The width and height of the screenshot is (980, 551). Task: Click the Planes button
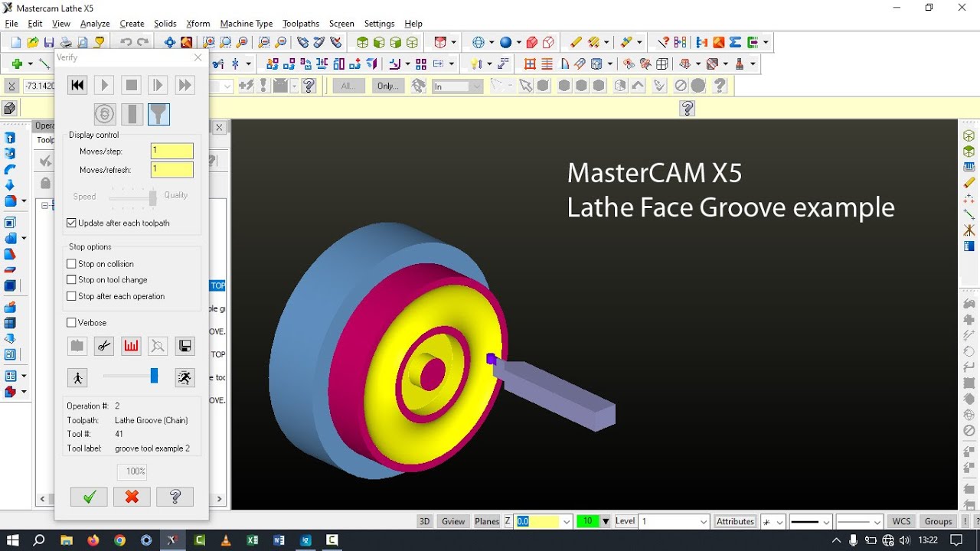487,521
